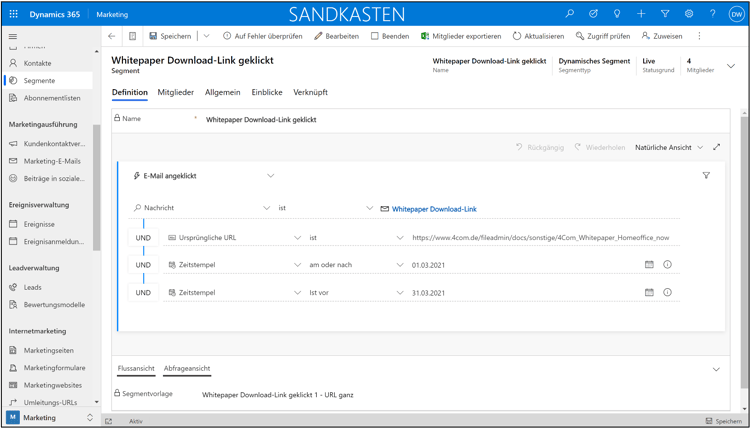The width and height of the screenshot is (750, 428).
Task: Switch to Flussansicht view
Action: [136, 369]
